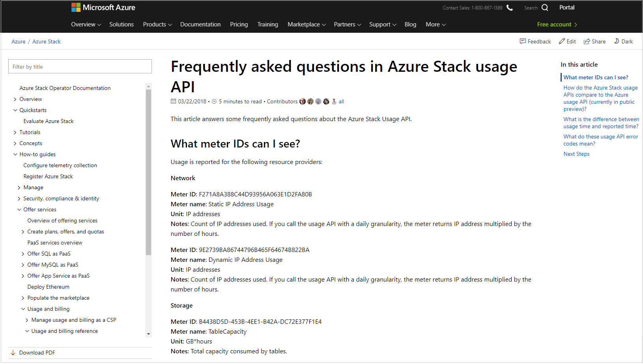Click the Filter by title input field
The height and width of the screenshot is (364, 643).
pos(80,66)
